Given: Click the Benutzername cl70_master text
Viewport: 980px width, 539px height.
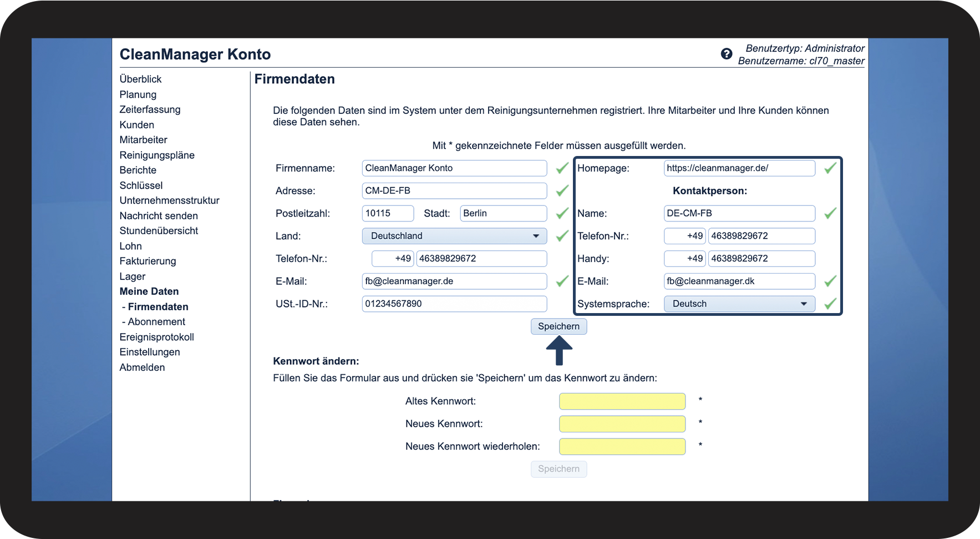Looking at the screenshot, I should click(801, 61).
